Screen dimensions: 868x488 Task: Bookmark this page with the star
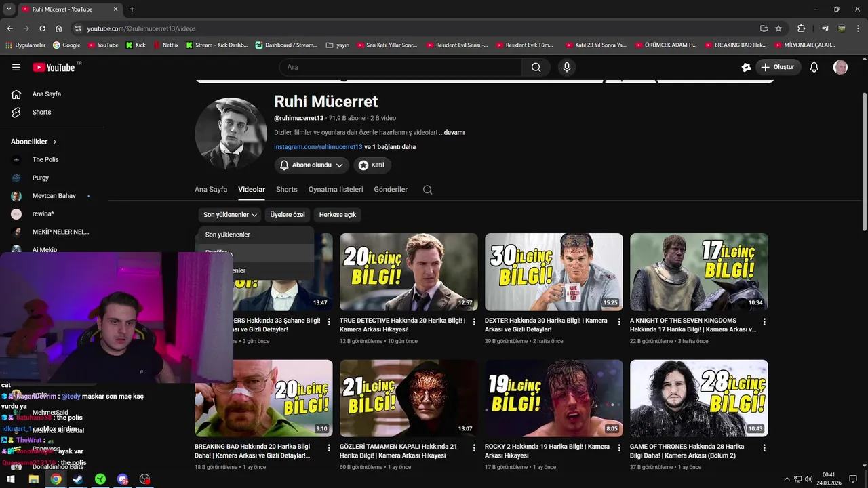(778, 28)
